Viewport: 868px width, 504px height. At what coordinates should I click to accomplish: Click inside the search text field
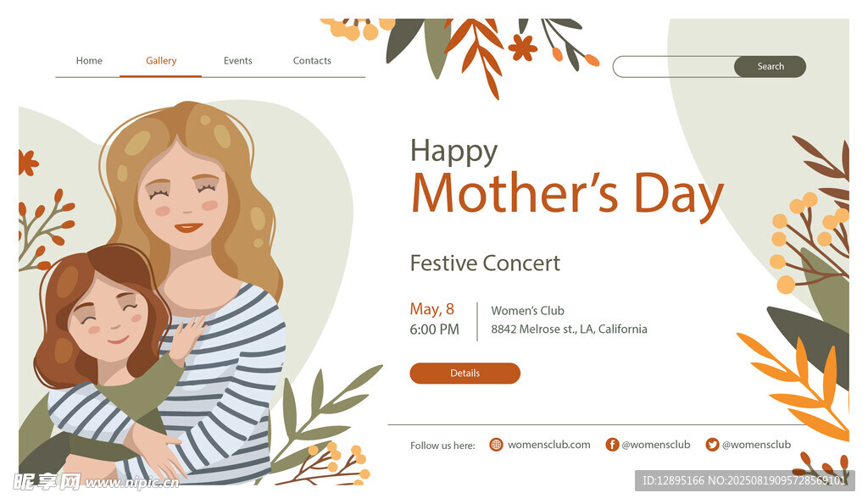674,67
